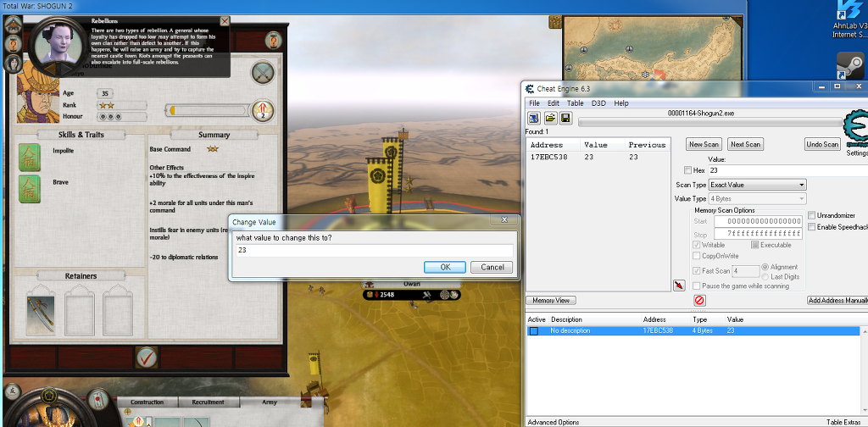Enable Speedhack checkbox
This screenshot has width=868, height=427.
811,227
